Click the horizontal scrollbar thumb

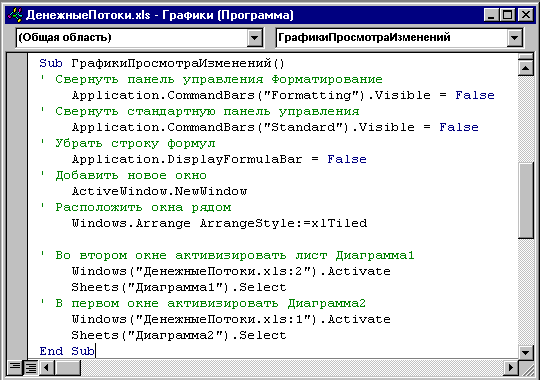coord(68,367)
